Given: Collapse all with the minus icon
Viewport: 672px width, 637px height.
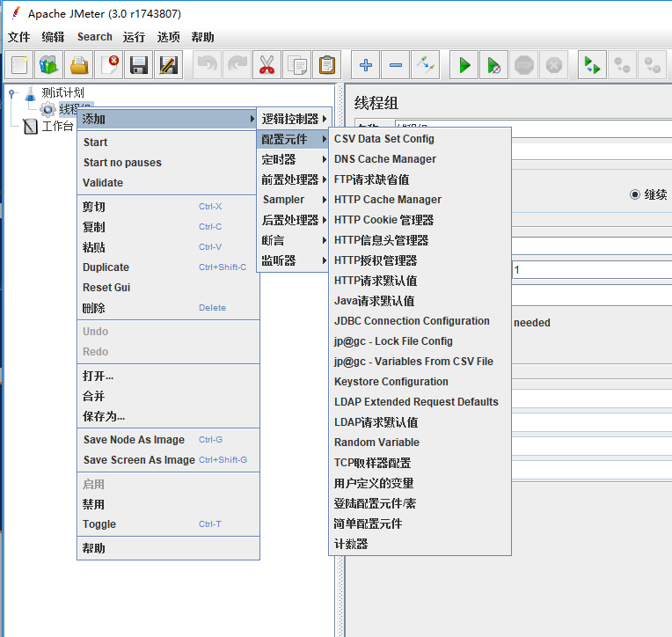Looking at the screenshot, I should (x=396, y=65).
